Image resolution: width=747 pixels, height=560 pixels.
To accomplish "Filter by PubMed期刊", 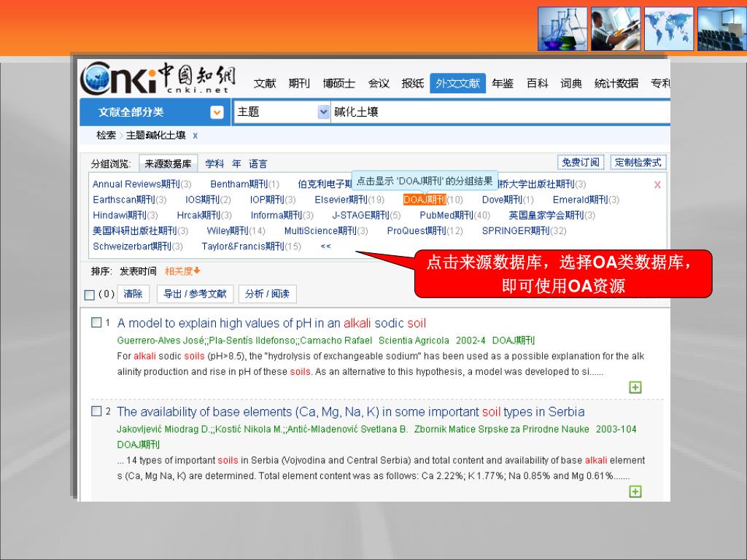I will (x=446, y=215).
